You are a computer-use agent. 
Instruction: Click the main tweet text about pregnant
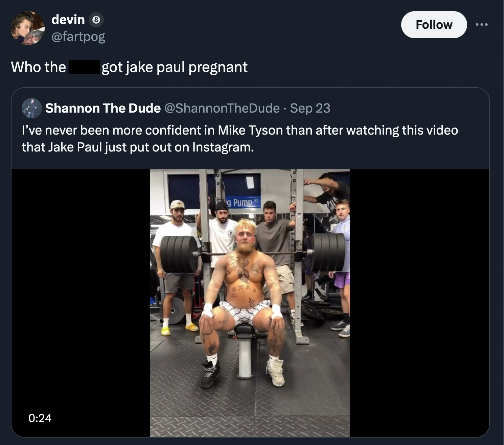(174, 67)
